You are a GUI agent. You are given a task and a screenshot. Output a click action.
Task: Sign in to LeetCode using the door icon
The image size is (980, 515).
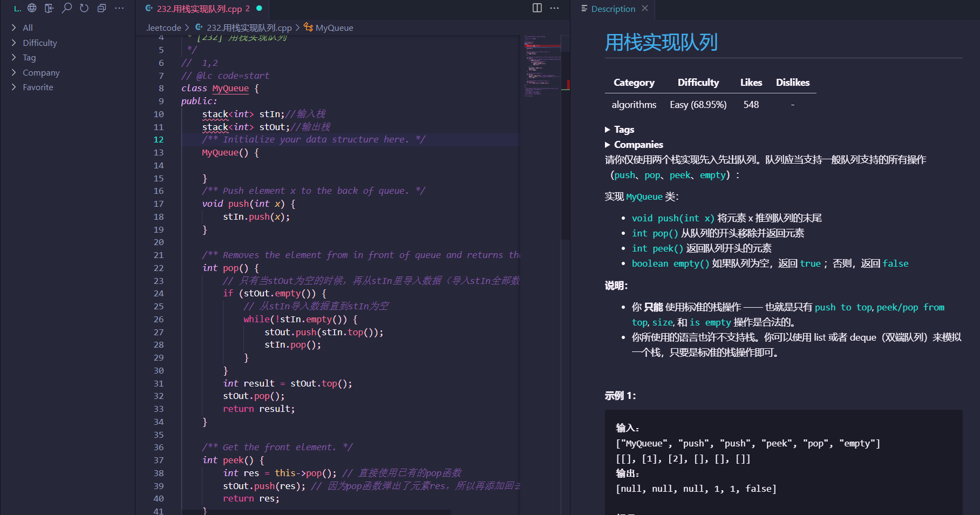coord(49,8)
